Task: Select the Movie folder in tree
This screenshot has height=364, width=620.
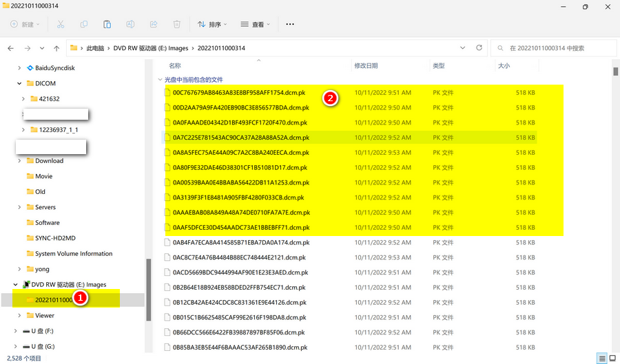Action: [x=43, y=176]
